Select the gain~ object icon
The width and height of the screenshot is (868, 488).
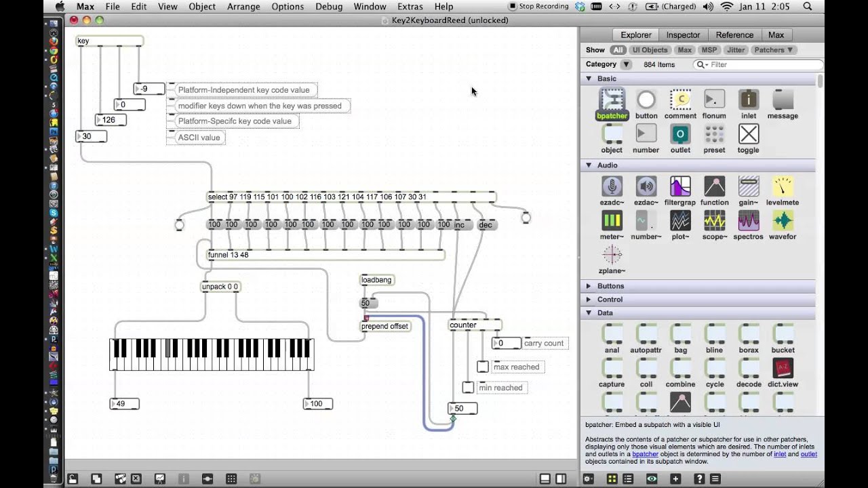[749, 186]
